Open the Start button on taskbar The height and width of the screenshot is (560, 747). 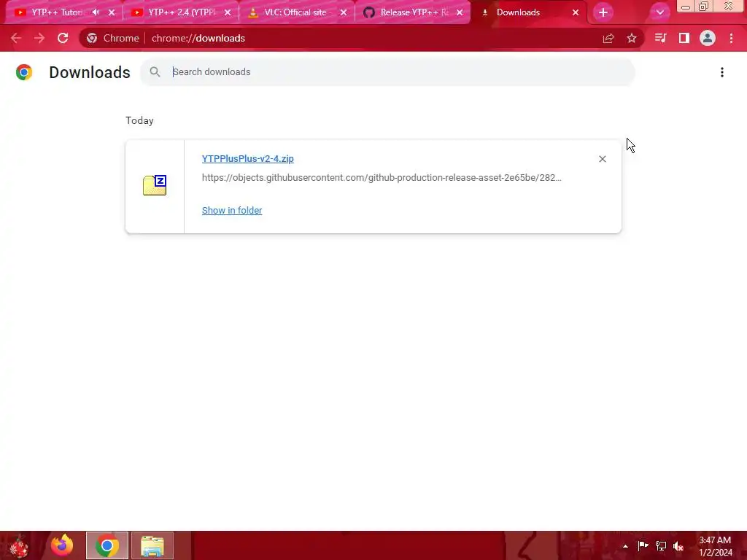click(x=20, y=545)
